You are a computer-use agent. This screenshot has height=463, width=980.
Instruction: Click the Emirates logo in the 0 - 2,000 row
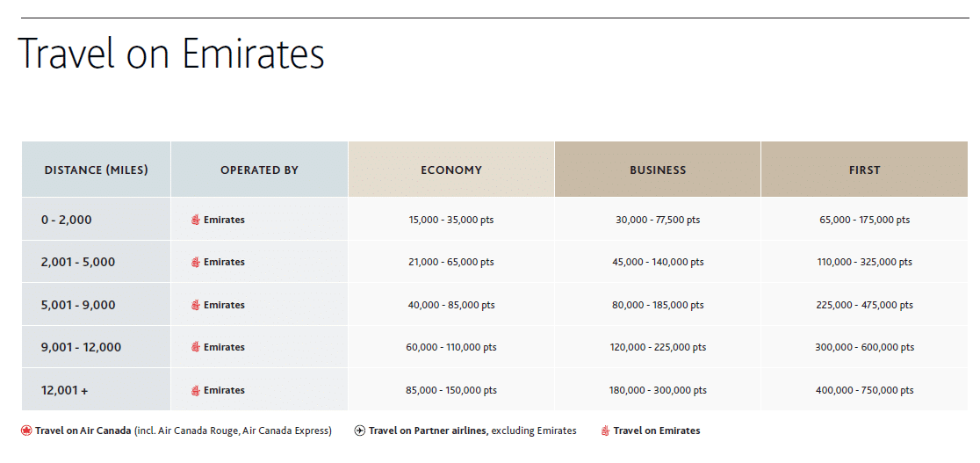196,220
